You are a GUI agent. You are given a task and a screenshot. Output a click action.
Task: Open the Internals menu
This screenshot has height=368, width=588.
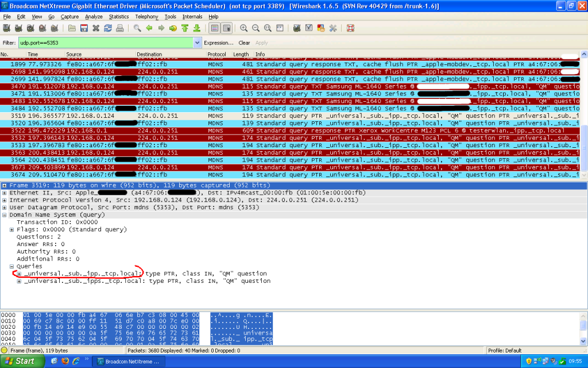tap(192, 17)
